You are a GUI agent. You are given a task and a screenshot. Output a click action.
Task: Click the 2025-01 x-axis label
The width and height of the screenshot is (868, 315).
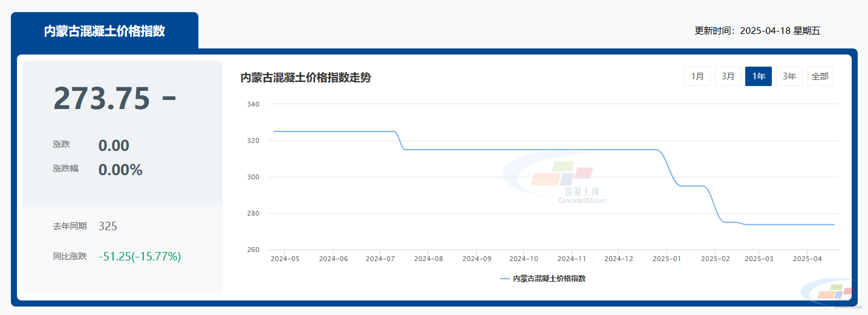click(667, 259)
